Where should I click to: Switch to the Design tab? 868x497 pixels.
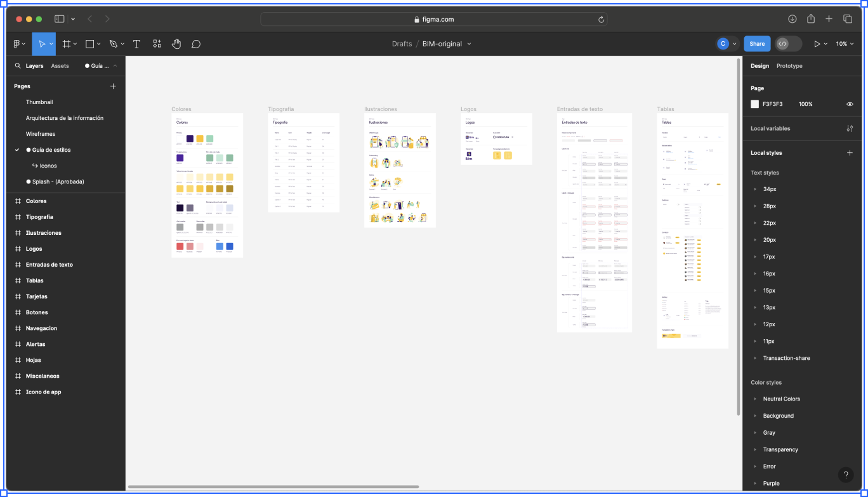[760, 66]
